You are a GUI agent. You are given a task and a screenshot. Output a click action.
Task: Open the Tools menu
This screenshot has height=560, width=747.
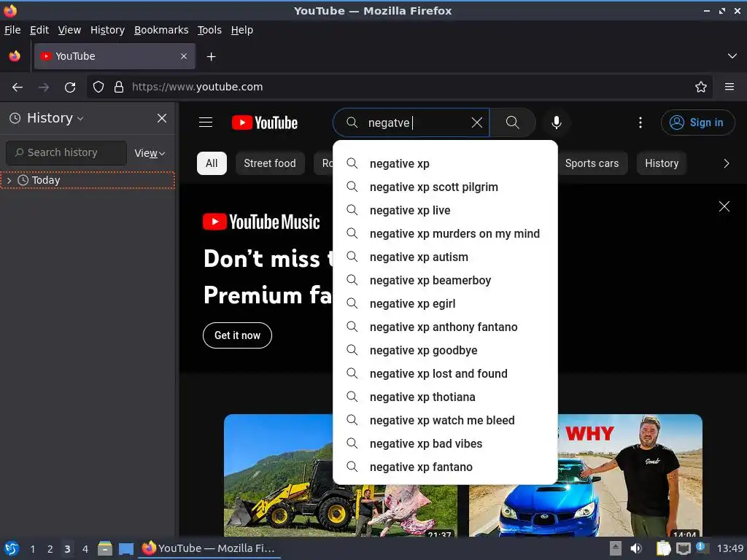point(209,30)
